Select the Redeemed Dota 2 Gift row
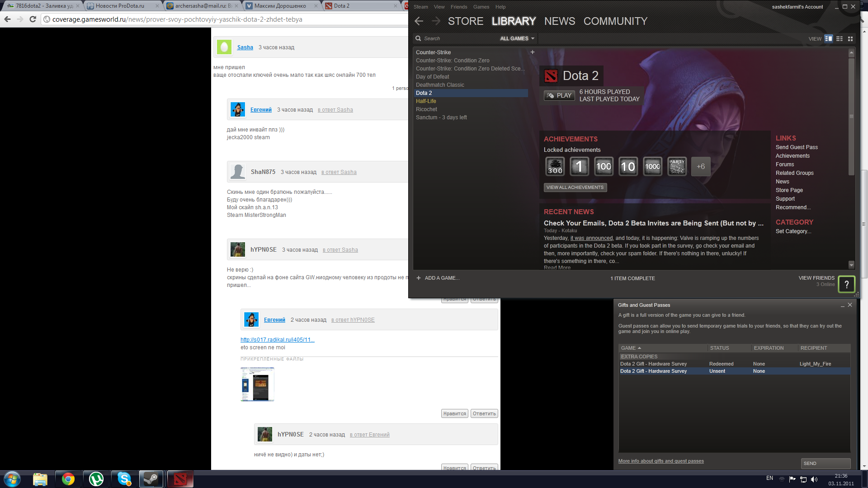 click(x=734, y=364)
